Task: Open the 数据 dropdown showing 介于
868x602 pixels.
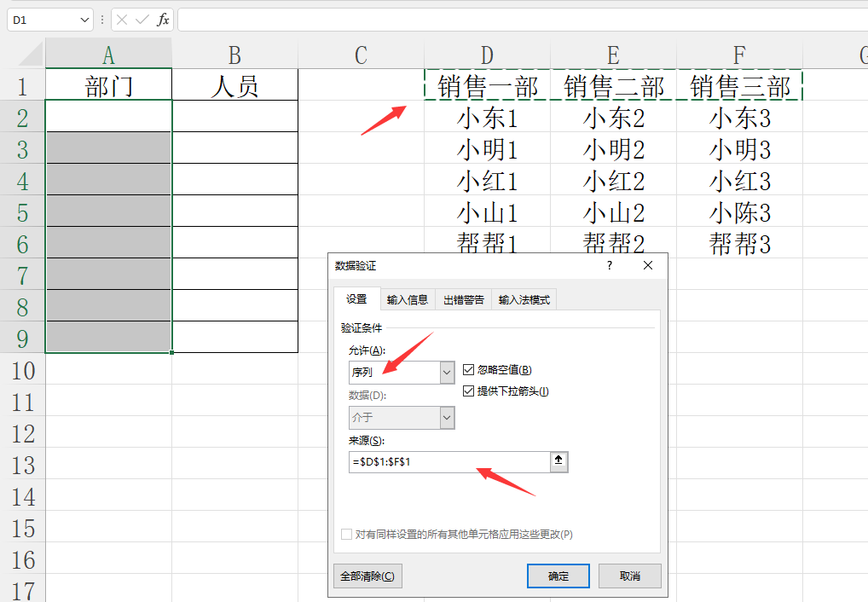Action: tap(448, 418)
